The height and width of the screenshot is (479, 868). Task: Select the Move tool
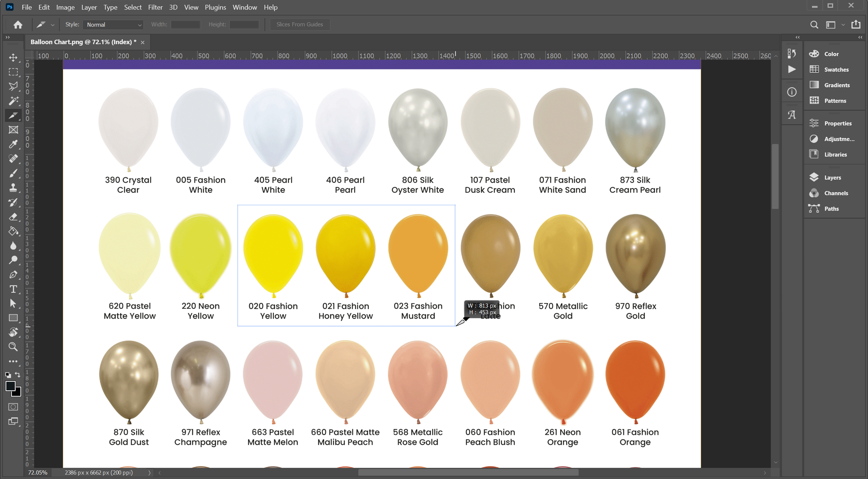point(13,58)
